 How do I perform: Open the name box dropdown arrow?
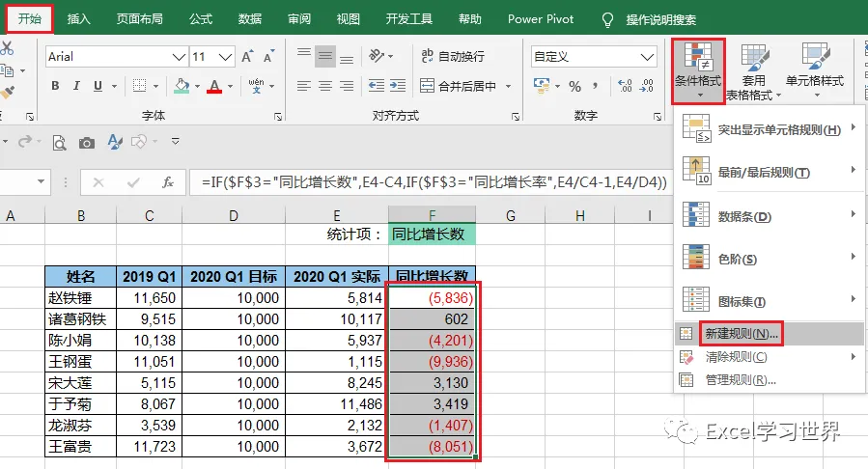click(41, 181)
